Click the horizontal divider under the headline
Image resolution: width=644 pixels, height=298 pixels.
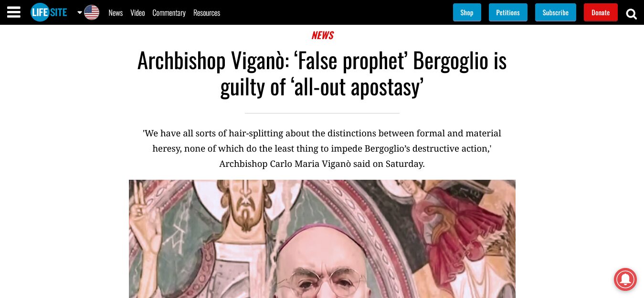(322, 113)
